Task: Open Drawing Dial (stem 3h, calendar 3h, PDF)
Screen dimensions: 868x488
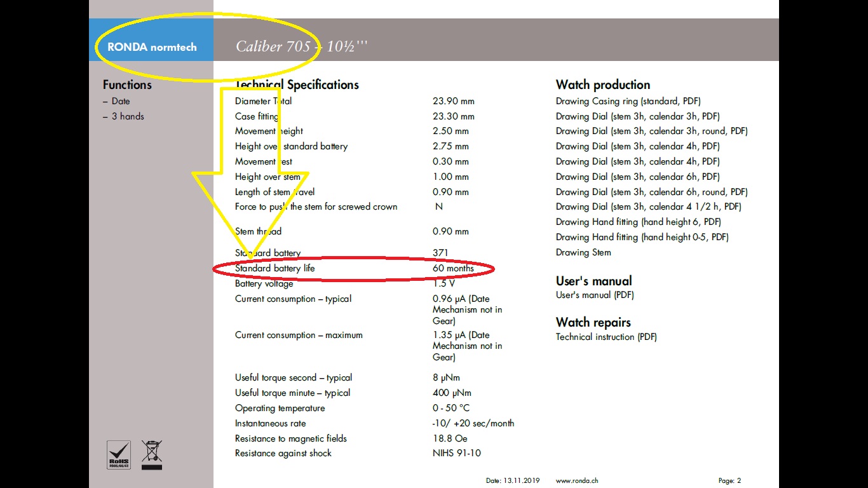Action: coord(637,116)
